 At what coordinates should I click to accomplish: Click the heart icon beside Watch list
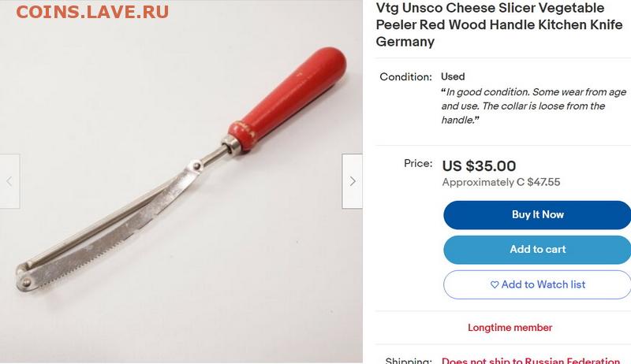495,285
